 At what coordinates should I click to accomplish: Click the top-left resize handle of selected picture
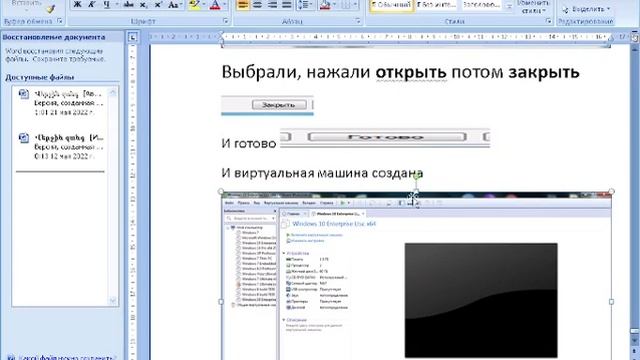[221, 191]
